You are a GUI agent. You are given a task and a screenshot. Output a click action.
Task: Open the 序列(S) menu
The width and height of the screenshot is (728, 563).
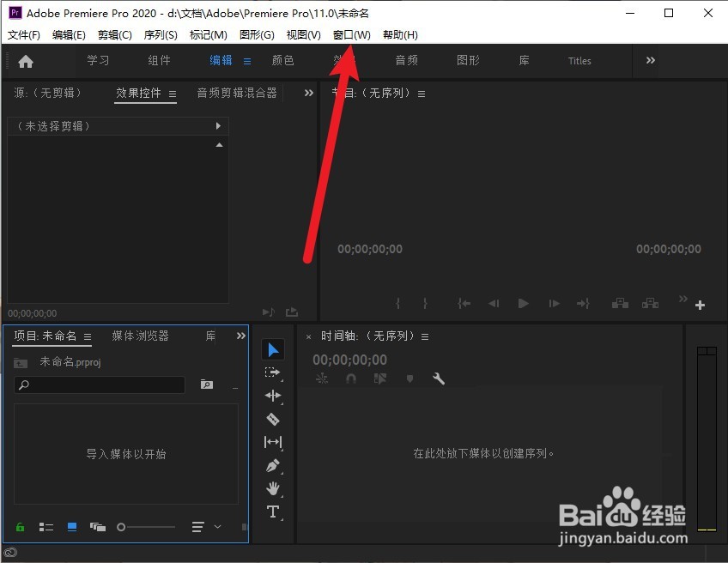point(161,35)
